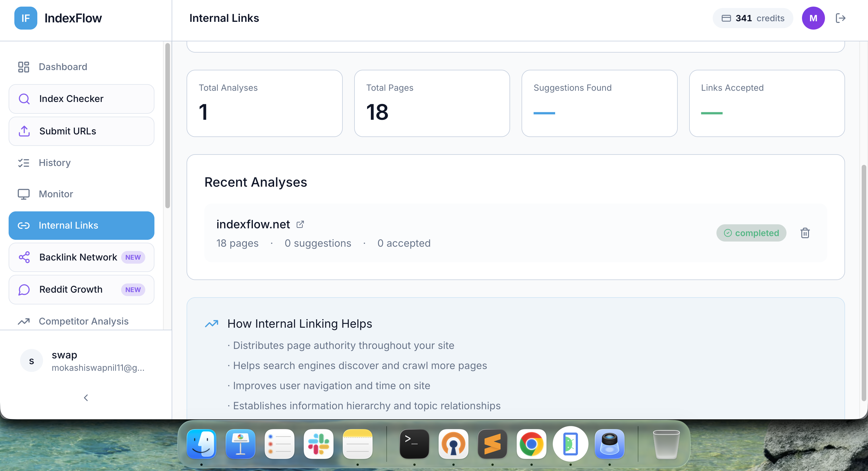
Task: Open Sublime Text in the dock
Action: pyautogui.click(x=492, y=444)
